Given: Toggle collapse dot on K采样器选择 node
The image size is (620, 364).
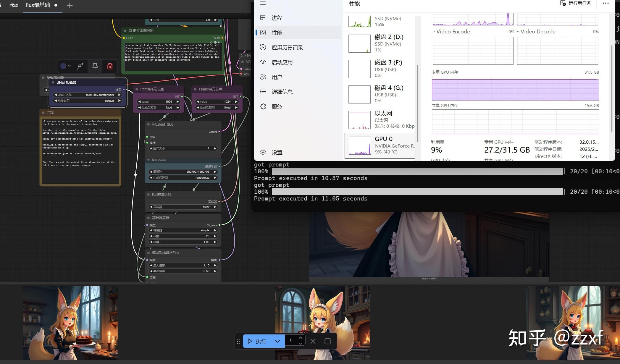Looking at the screenshot, I should (148, 195).
